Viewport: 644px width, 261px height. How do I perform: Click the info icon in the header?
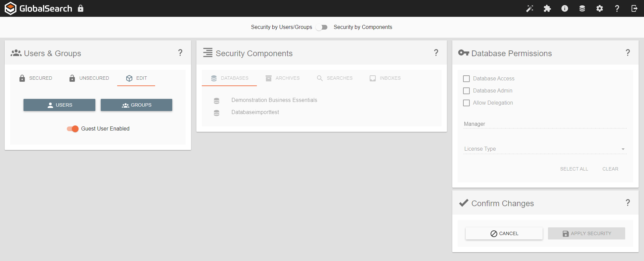[x=565, y=8]
